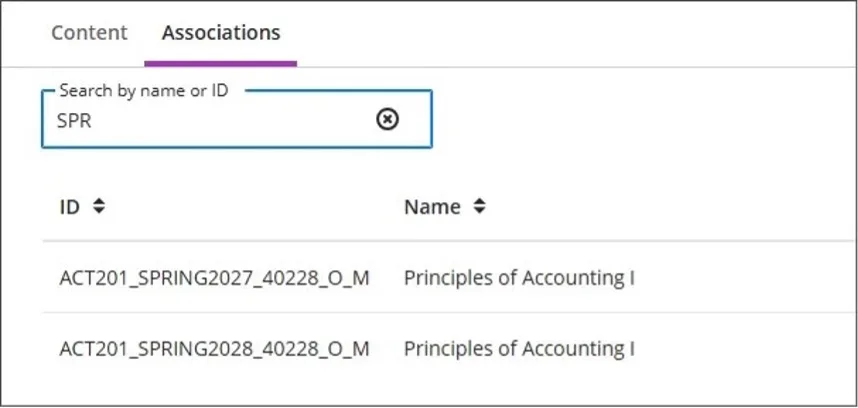Click the 'Search by name or ID' label

144,91
